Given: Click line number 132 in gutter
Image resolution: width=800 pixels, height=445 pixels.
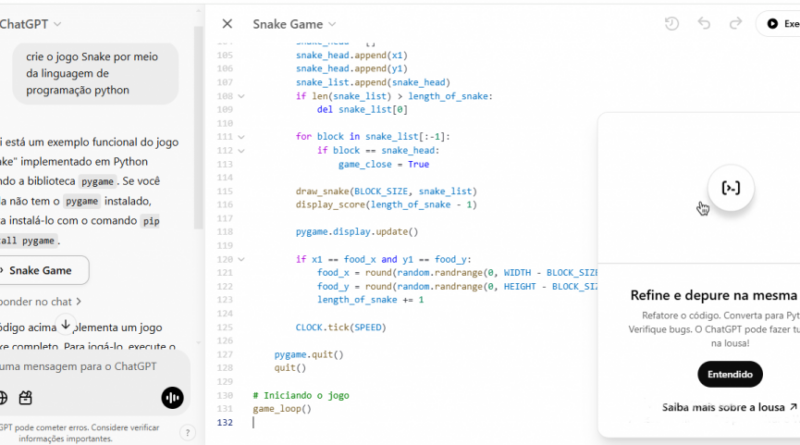Looking at the screenshot, I should pyautogui.click(x=224, y=423).
